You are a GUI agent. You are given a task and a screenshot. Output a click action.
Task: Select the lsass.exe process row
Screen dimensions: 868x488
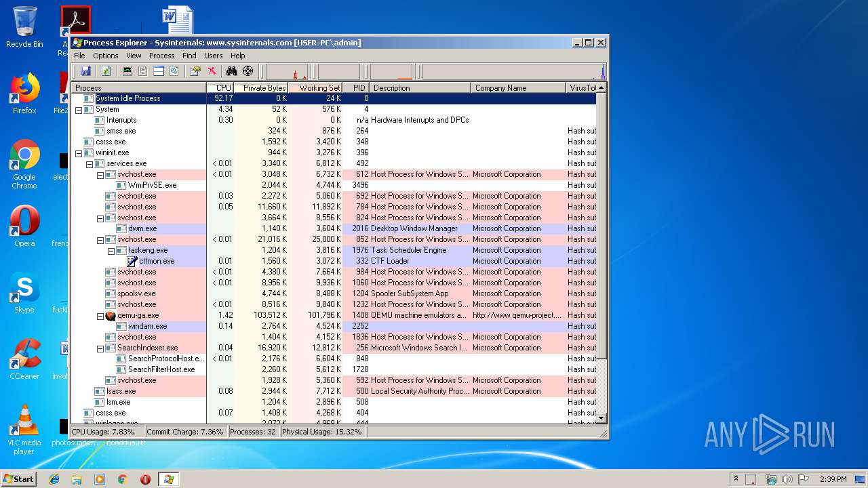334,391
